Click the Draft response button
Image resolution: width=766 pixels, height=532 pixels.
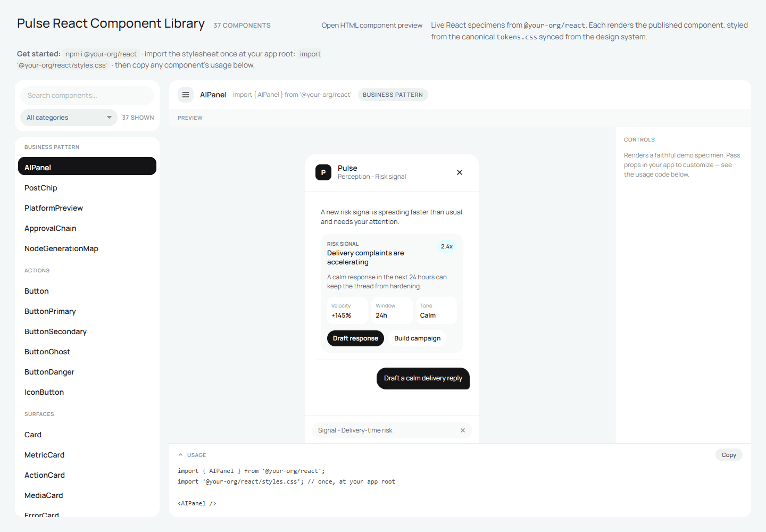pos(355,338)
